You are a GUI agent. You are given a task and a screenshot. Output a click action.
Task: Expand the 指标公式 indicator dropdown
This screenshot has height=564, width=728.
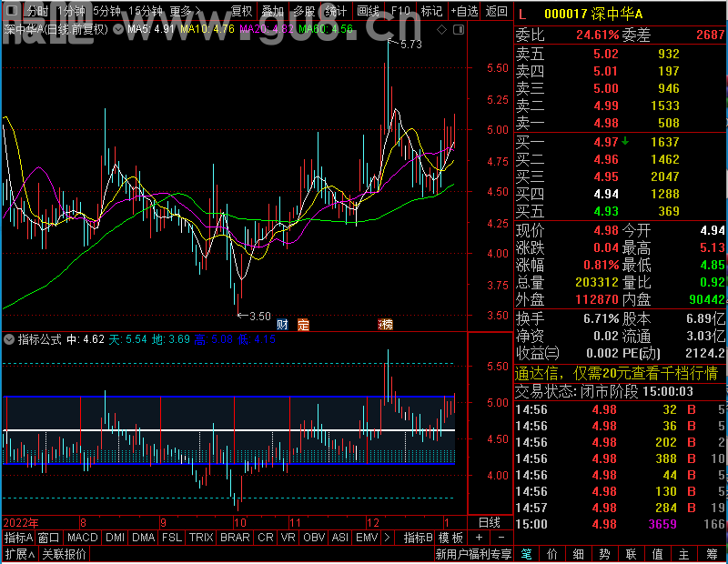(9, 339)
